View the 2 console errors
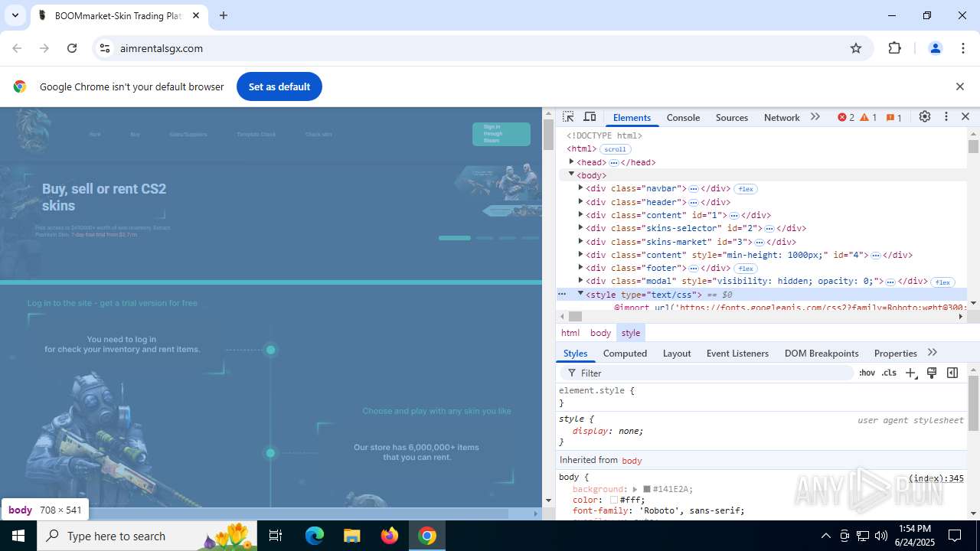This screenshot has width=980, height=551. pyautogui.click(x=846, y=117)
